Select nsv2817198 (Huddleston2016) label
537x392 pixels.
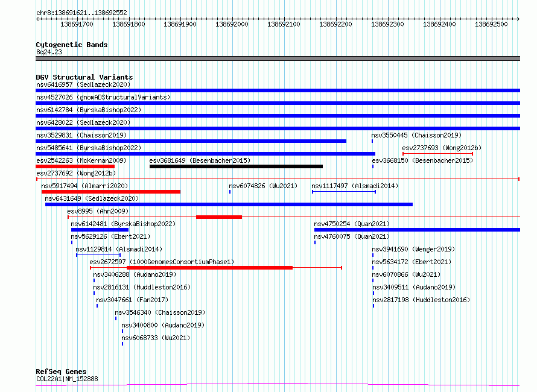tap(421, 300)
